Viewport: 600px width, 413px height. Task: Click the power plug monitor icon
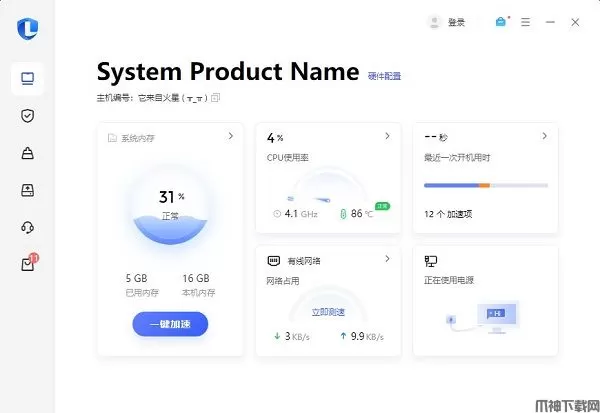coord(431,261)
